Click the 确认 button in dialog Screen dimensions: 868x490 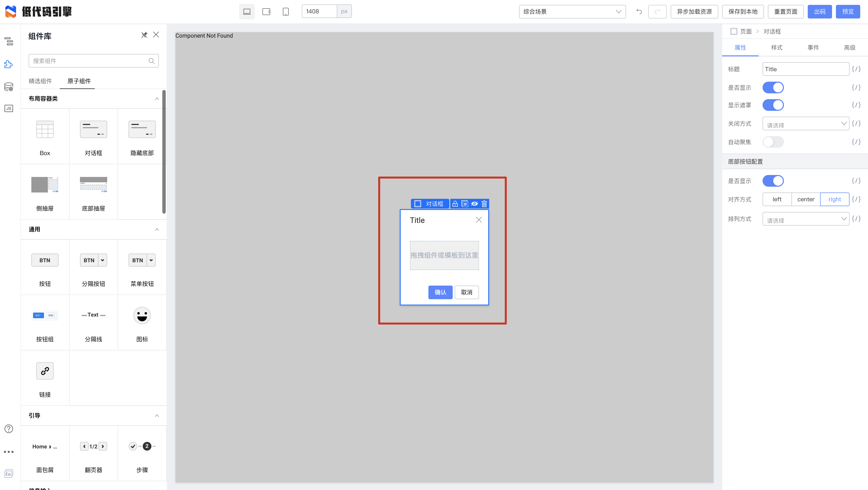[440, 292]
